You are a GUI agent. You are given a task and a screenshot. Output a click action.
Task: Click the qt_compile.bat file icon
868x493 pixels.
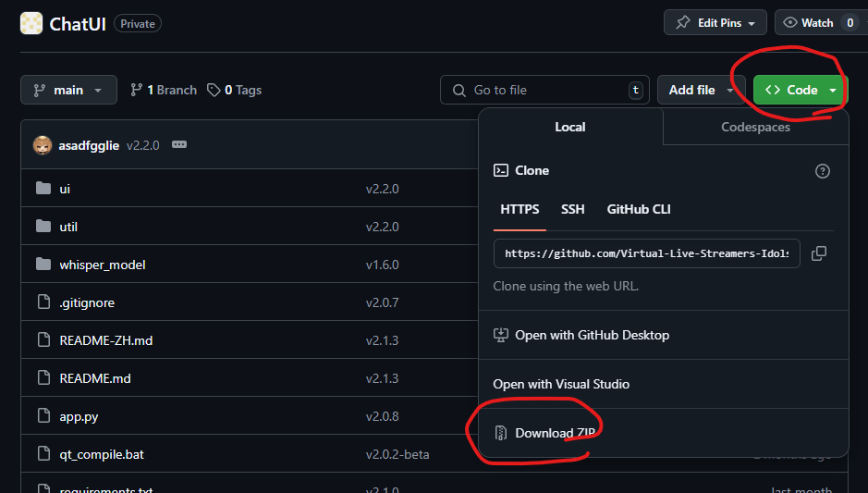[43, 453]
